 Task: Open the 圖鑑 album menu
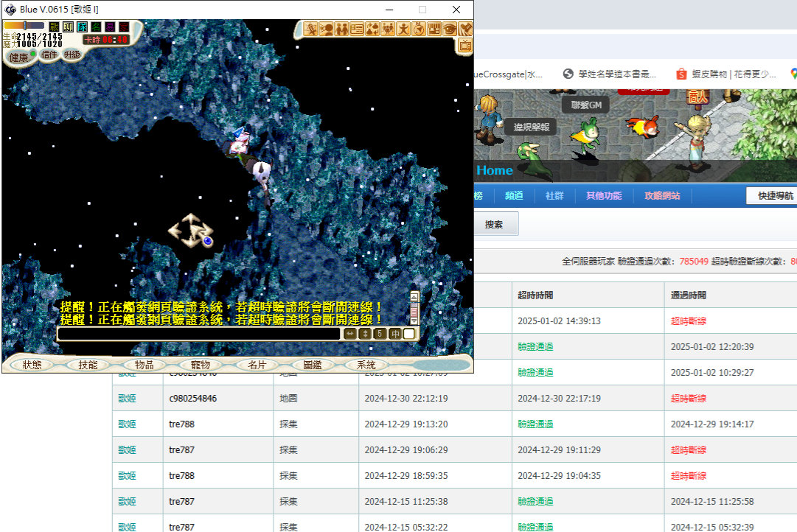[313, 365]
